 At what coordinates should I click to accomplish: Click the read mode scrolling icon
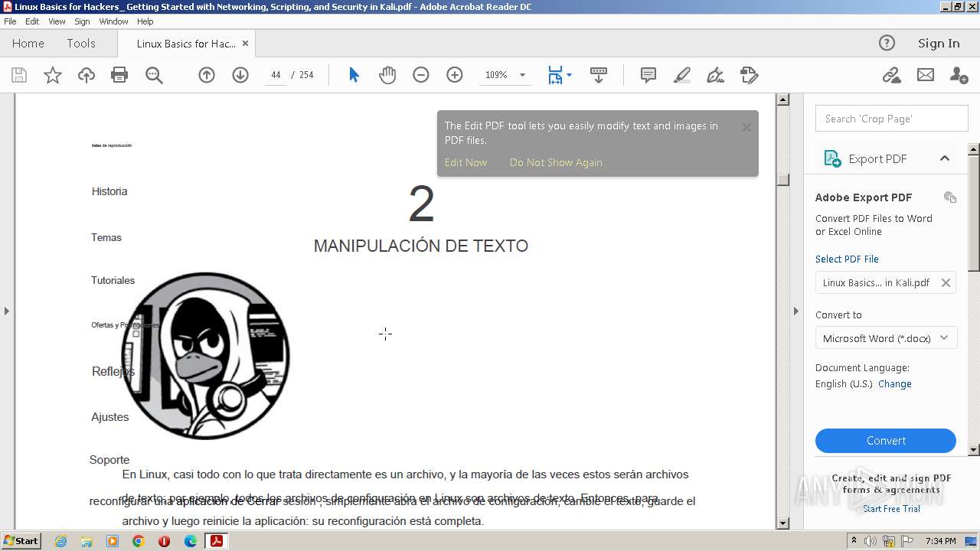click(599, 75)
